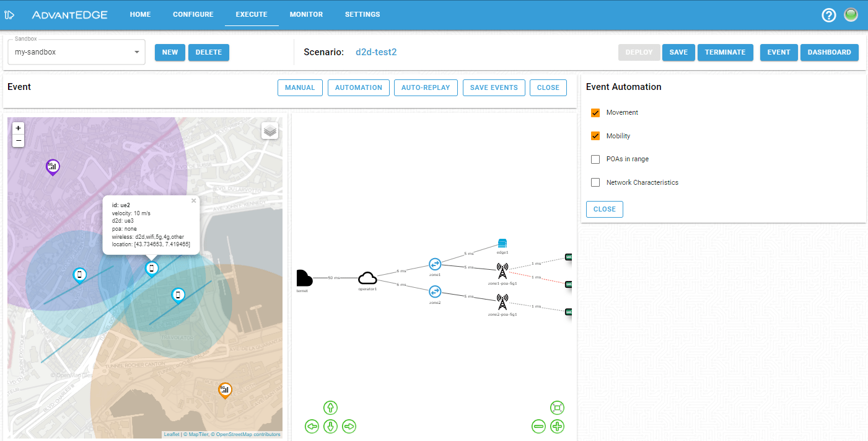This screenshot has width=868, height=441.
Task: Select the zone2-poa-5g1 antenna node
Action: coord(502,302)
